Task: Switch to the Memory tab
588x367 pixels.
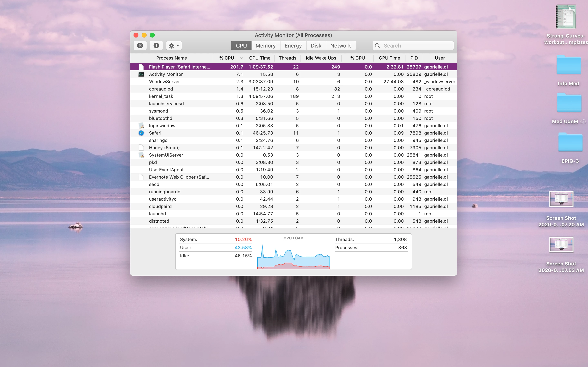Action: tap(265, 46)
